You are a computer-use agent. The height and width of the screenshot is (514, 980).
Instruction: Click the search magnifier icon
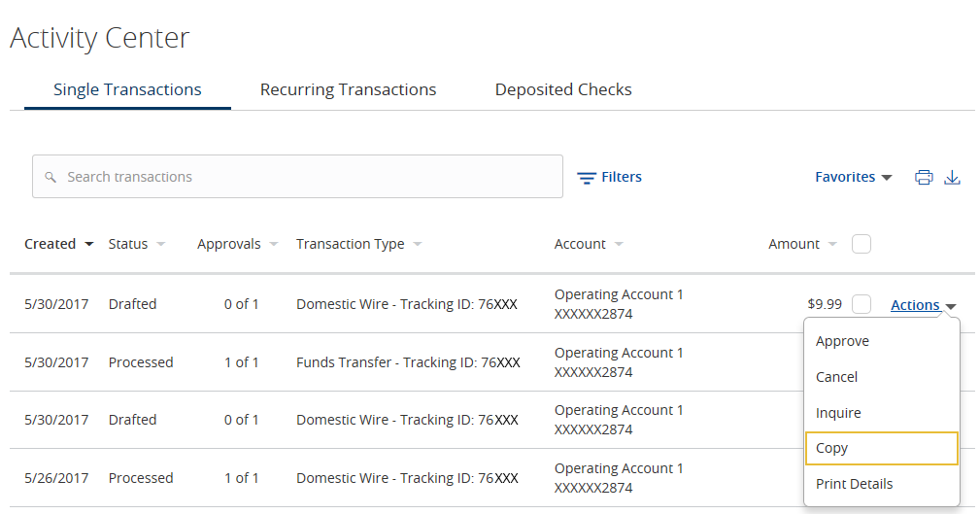click(x=51, y=178)
